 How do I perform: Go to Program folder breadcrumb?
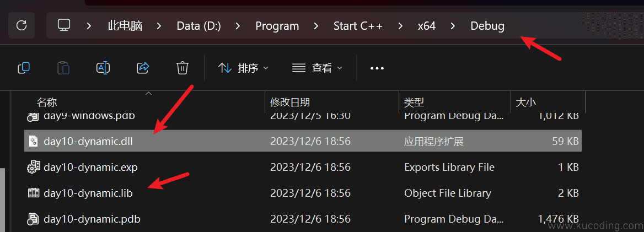[277, 26]
